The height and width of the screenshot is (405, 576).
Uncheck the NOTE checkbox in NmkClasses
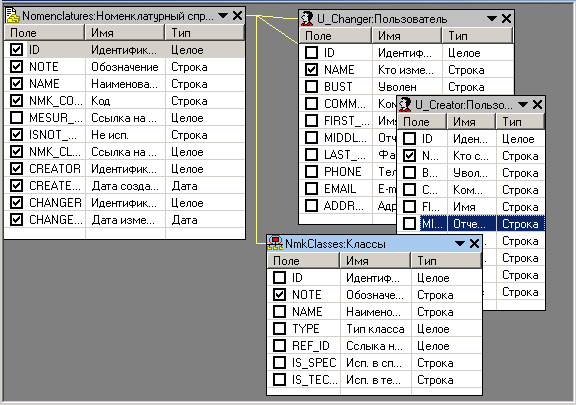click(x=279, y=294)
